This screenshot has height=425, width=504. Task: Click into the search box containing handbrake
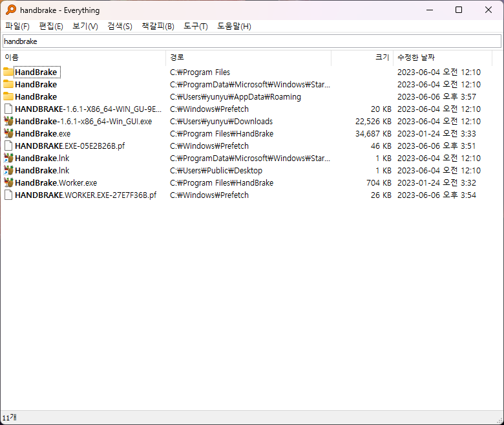point(252,41)
